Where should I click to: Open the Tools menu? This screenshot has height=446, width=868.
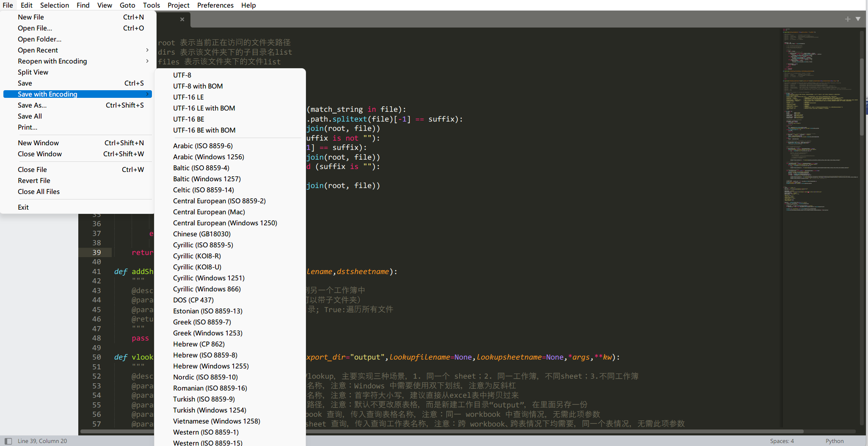point(152,5)
